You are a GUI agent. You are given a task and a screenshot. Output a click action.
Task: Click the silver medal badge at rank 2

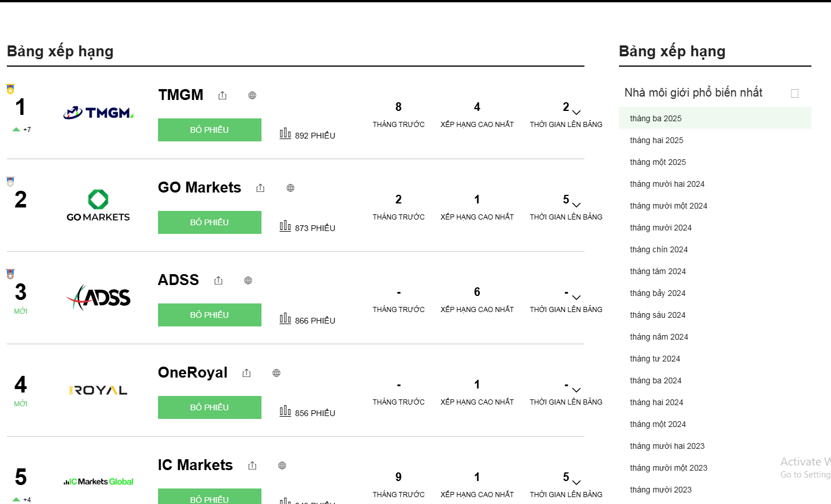pyautogui.click(x=10, y=182)
